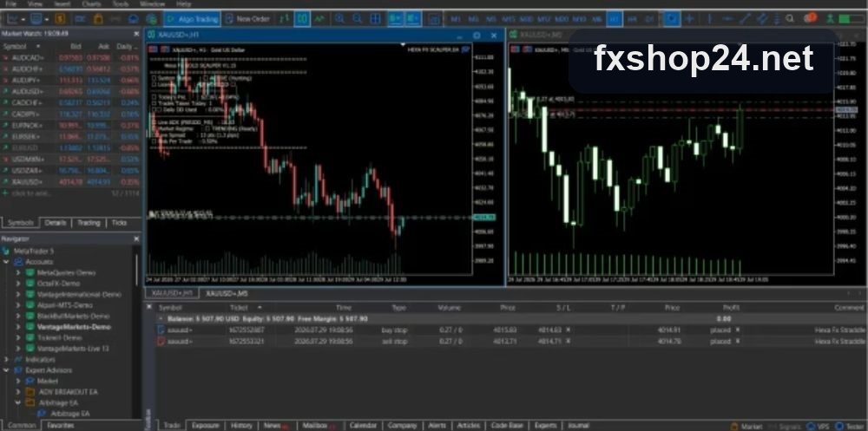Viewport: 868px width, 431px height.
Task: Collapse the Arbitrage EA folder
Action: tap(17, 402)
